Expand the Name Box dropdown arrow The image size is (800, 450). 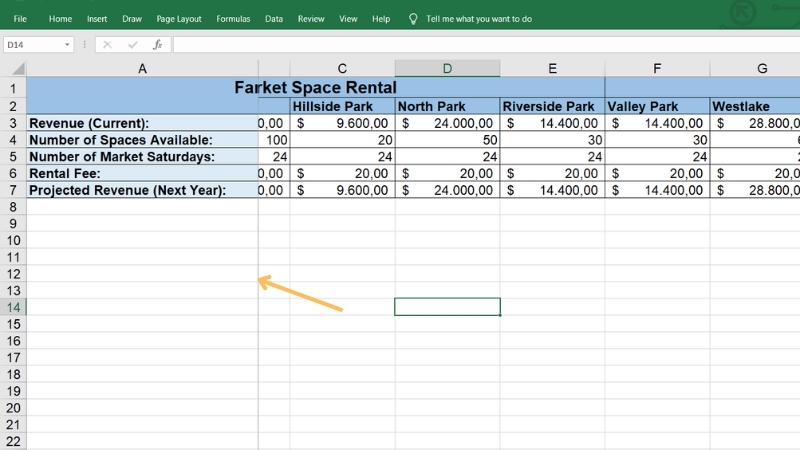pos(67,45)
